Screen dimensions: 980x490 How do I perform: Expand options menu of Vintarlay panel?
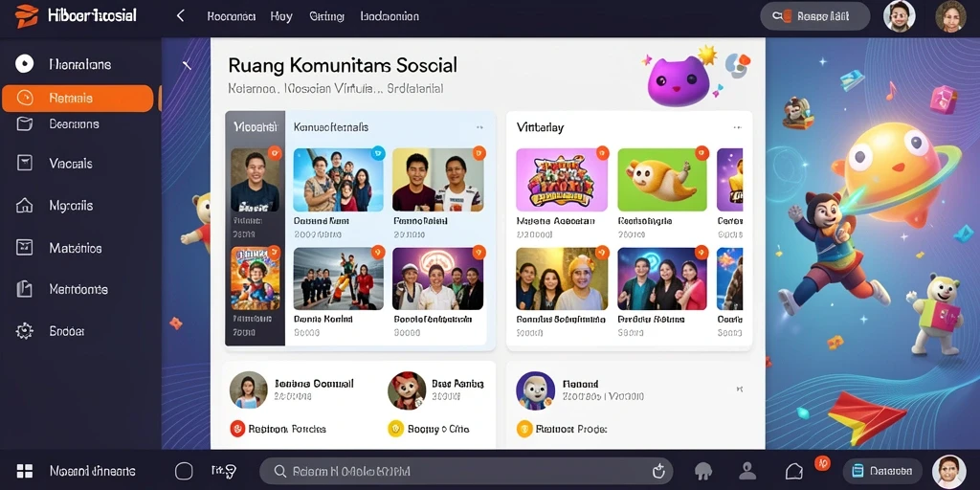point(738,127)
